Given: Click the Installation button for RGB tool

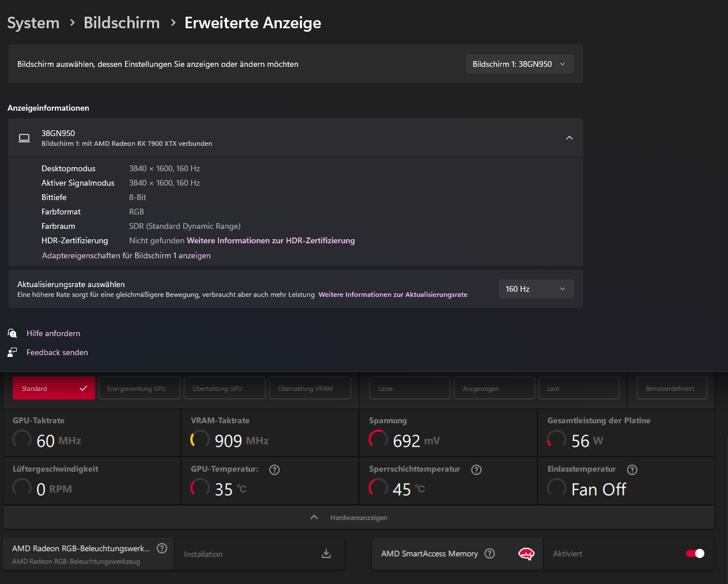Looking at the screenshot, I should 259,553.
